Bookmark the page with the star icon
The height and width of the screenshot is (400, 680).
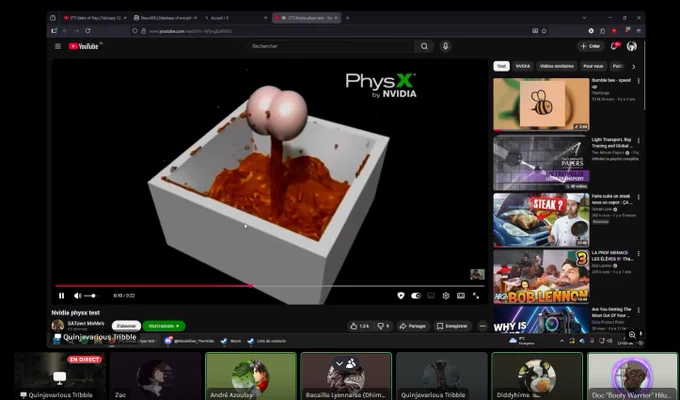click(x=544, y=31)
